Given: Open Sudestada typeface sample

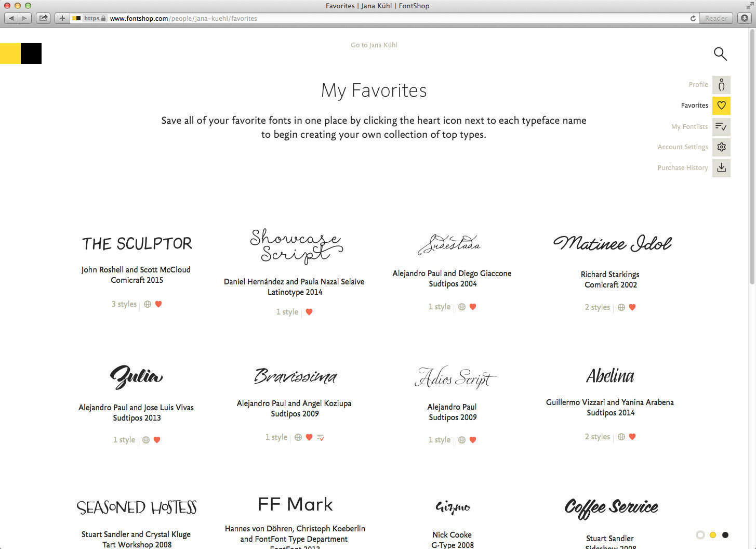Looking at the screenshot, I should tap(449, 244).
